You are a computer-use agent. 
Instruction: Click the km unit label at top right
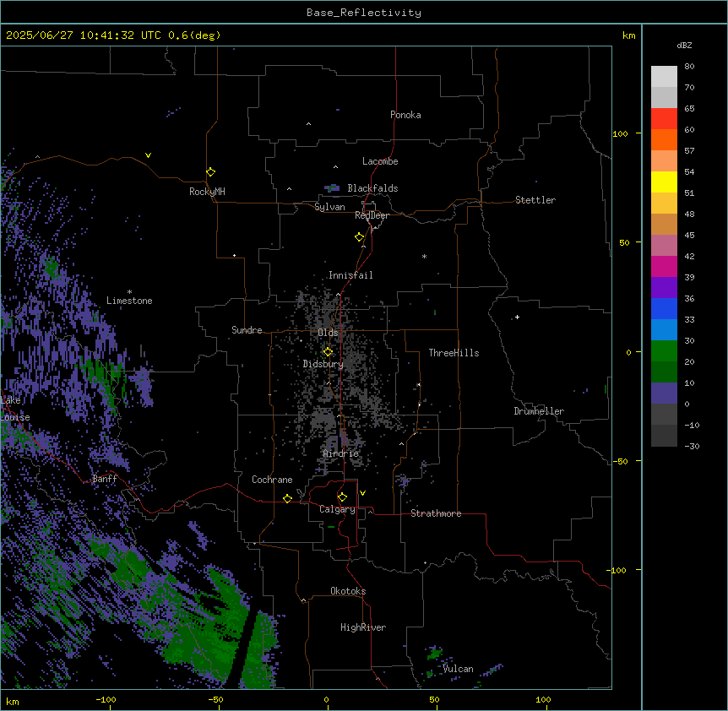click(628, 35)
